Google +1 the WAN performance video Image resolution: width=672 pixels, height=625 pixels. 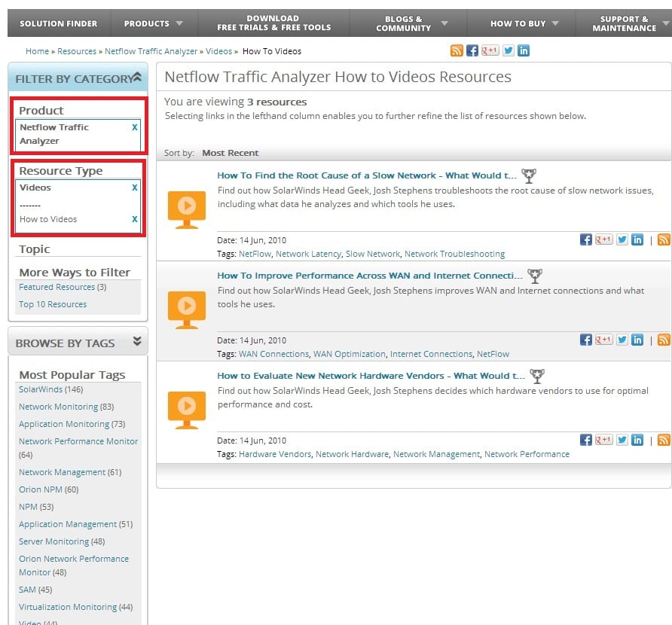604,340
